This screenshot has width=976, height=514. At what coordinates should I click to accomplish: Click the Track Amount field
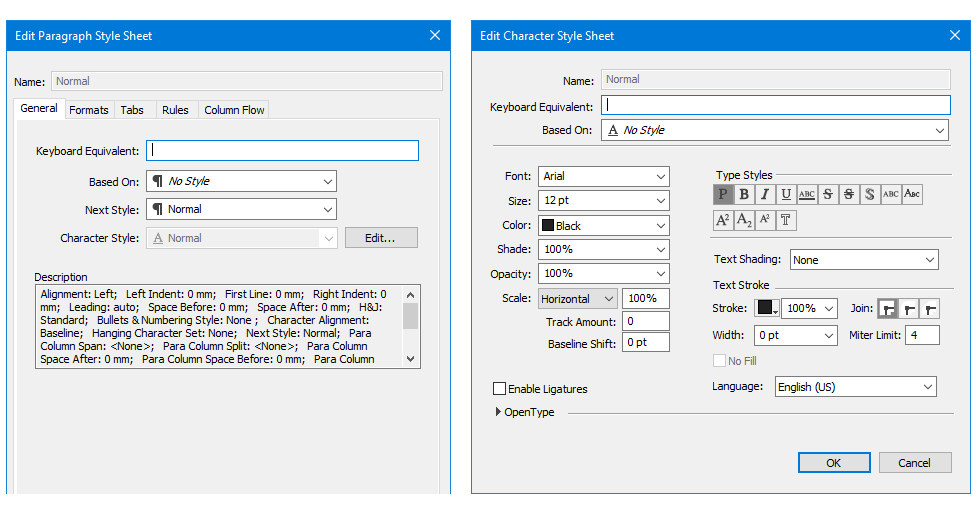tap(646, 321)
